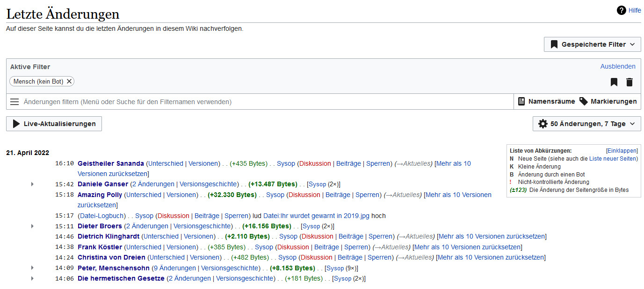The image size is (644, 289).
Task: Open the filter menu hamburger icon
Action: click(x=14, y=102)
